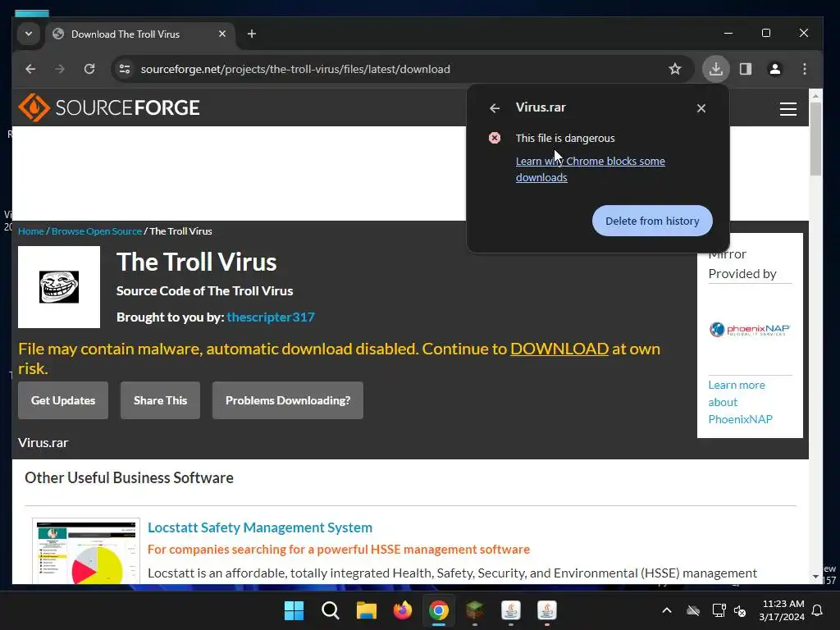The width and height of the screenshot is (840, 630).
Task: Add a new tab
Action: tap(251, 34)
